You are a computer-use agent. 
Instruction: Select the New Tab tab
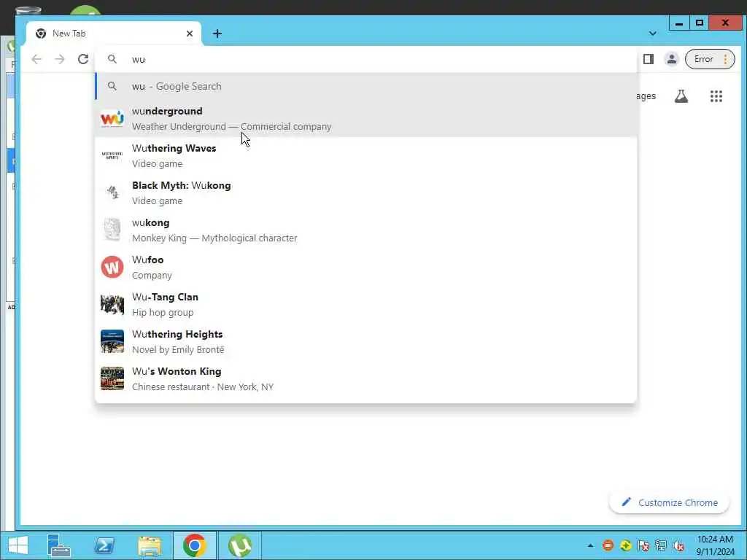click(115, 34)
